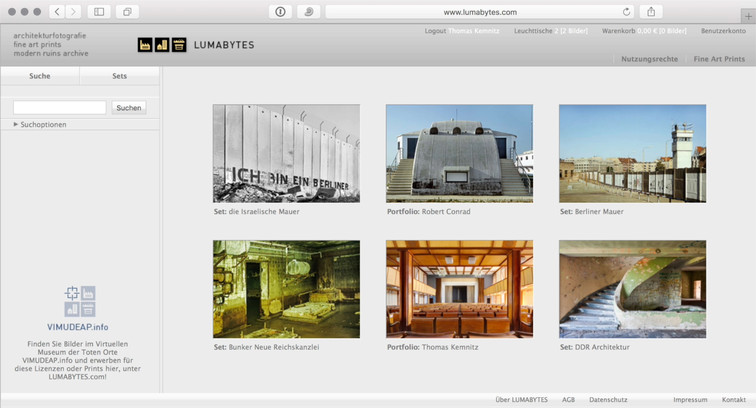
Task: Click the LUMABYTES logo icons
Action: 162,45
